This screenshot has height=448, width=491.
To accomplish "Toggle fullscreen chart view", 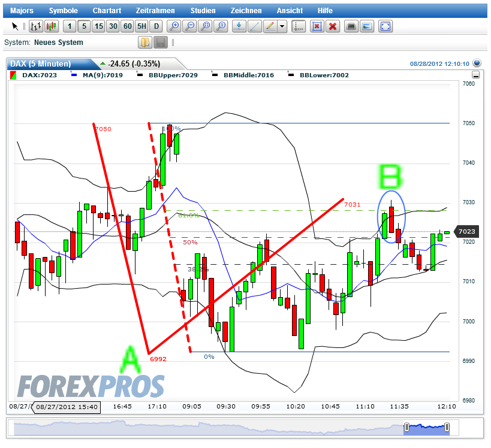I will click(386, 26).
